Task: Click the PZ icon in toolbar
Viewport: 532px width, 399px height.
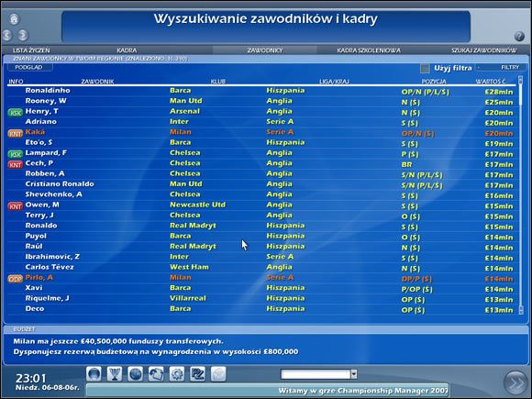Action: 197,374
